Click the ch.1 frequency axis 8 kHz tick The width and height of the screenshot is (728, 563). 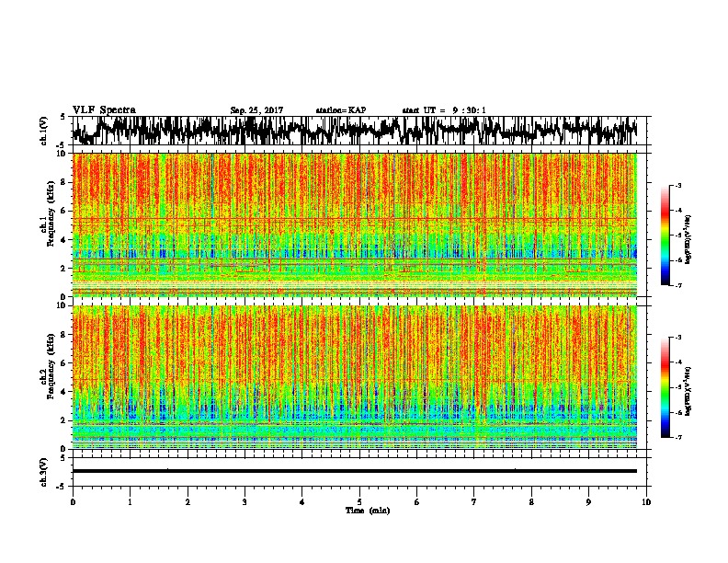64,182
